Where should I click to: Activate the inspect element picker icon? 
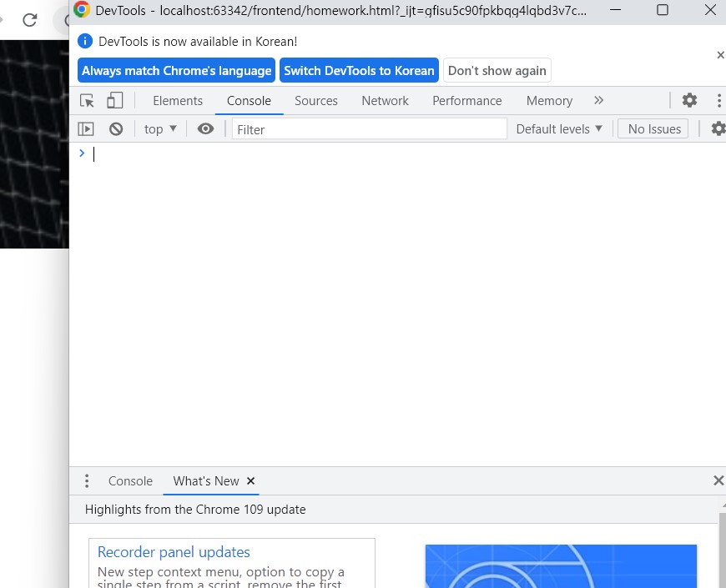tap(87, 100)
